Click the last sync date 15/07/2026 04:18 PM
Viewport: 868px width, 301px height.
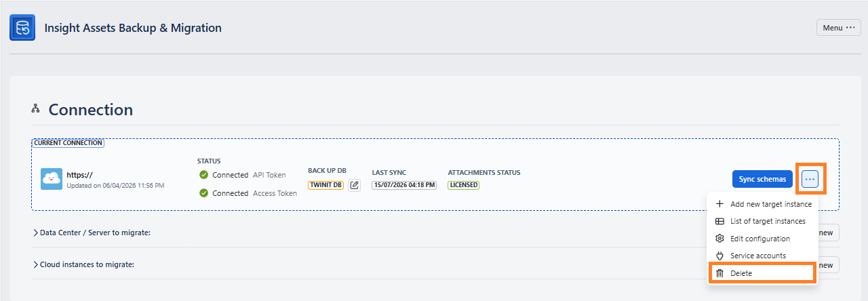404,185
